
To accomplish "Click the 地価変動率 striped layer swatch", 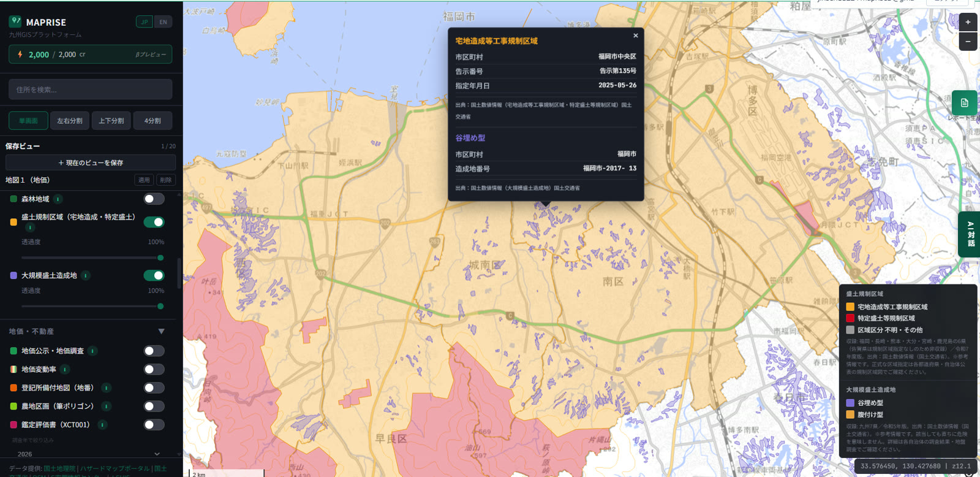I will click(x=13, y=369).
